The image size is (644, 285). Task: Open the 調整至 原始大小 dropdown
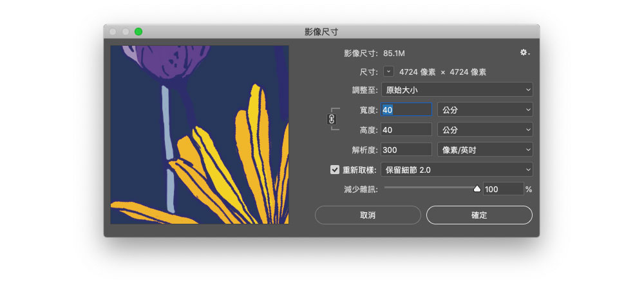457,90
